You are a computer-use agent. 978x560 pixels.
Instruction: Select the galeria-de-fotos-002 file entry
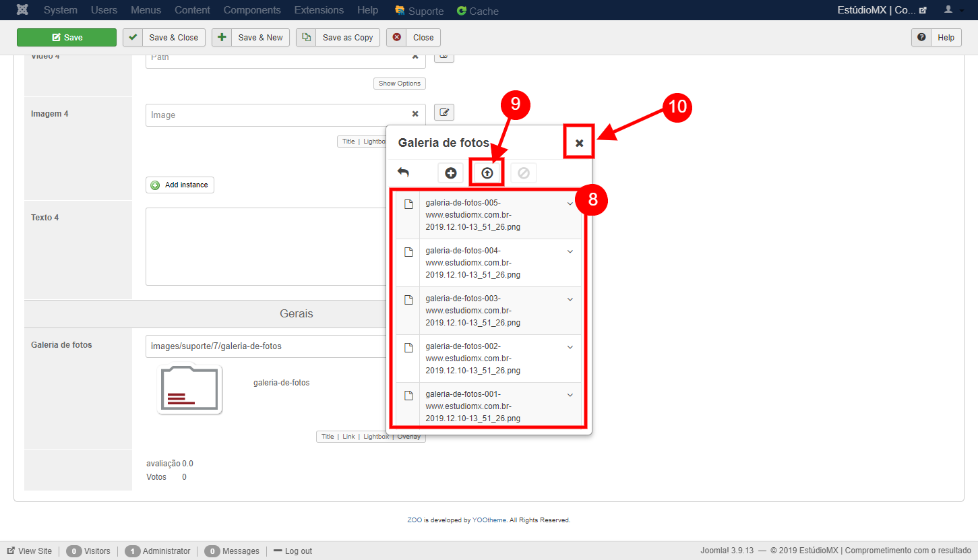pyautogui.click(x=472, y=359)
